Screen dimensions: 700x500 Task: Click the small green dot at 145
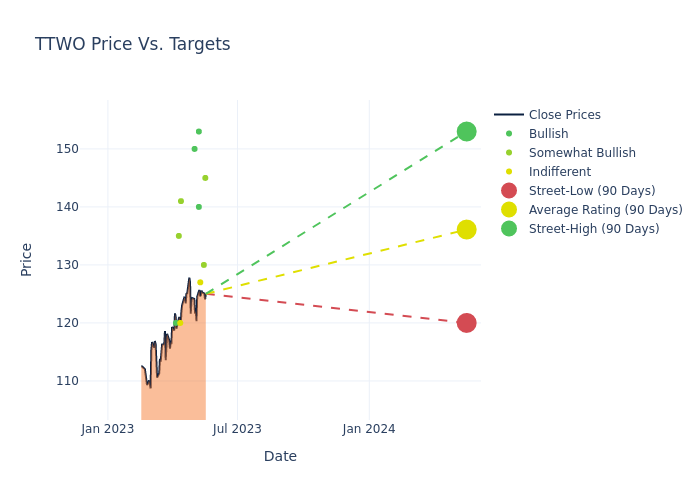pos(205,178)
